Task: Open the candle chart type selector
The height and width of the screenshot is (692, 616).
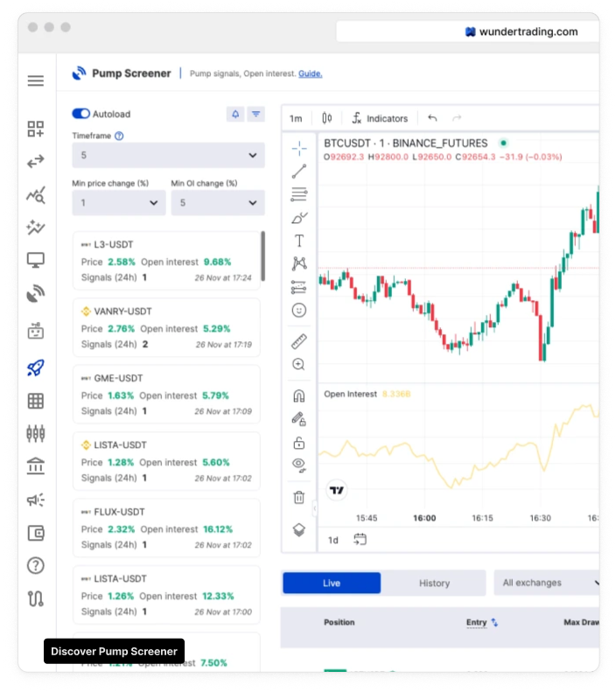Action: click(x=327, y=118)
